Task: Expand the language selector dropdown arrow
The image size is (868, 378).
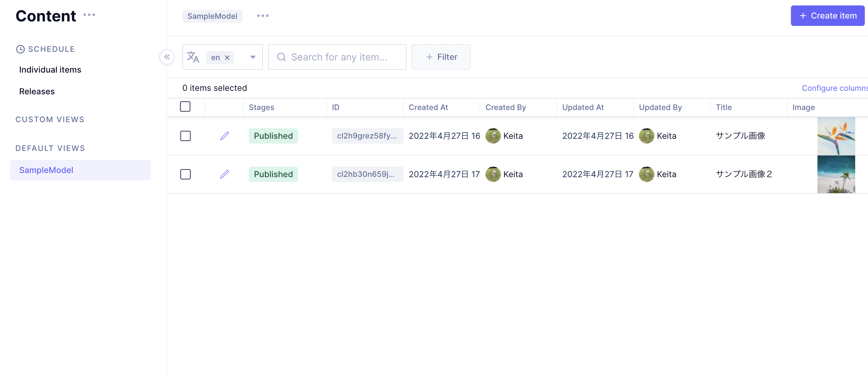Action: click(x=253, y=57)
